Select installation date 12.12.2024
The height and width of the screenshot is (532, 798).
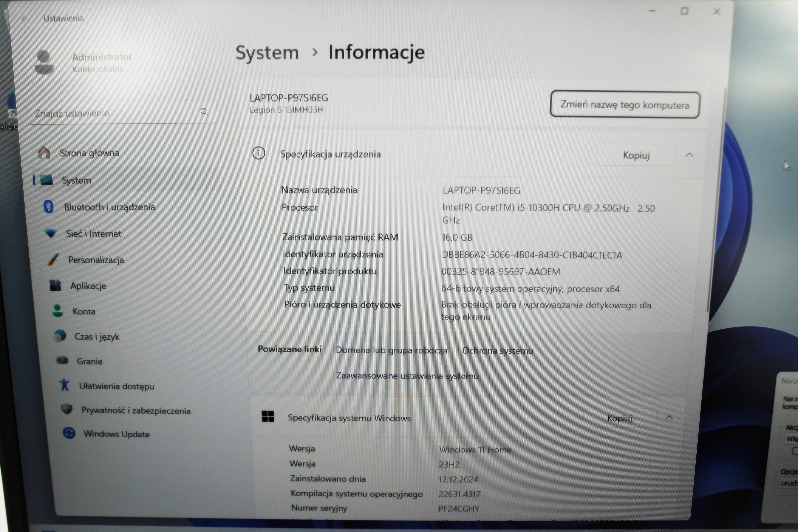click(458, 479)
